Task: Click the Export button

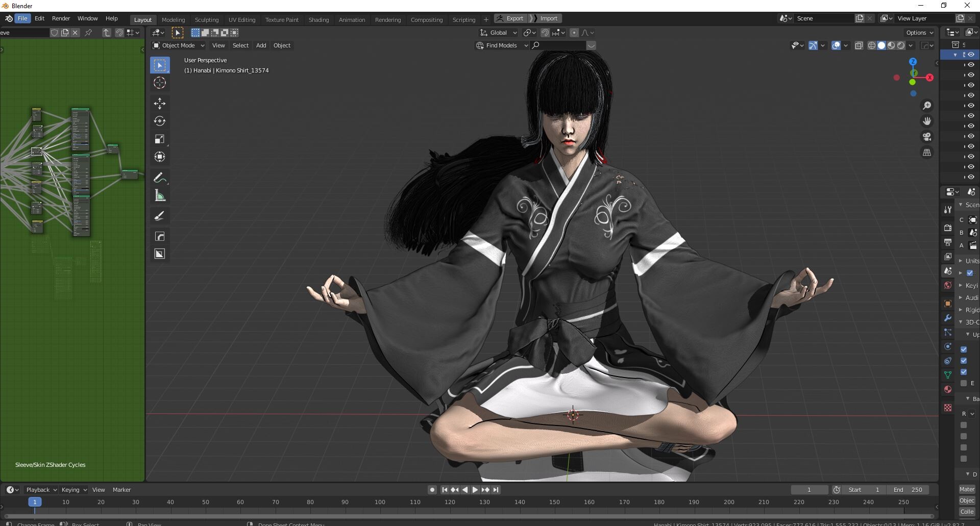Action: click(x=510, y=18)
